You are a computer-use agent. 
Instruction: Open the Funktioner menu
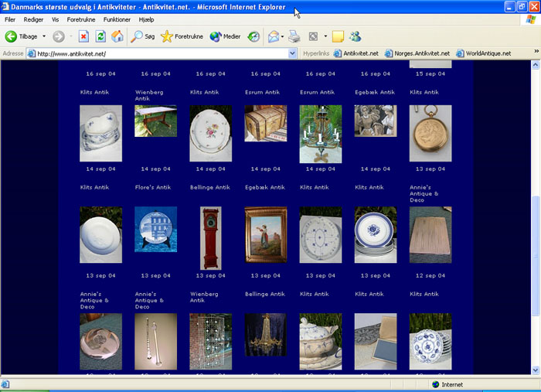coord(117,19)
